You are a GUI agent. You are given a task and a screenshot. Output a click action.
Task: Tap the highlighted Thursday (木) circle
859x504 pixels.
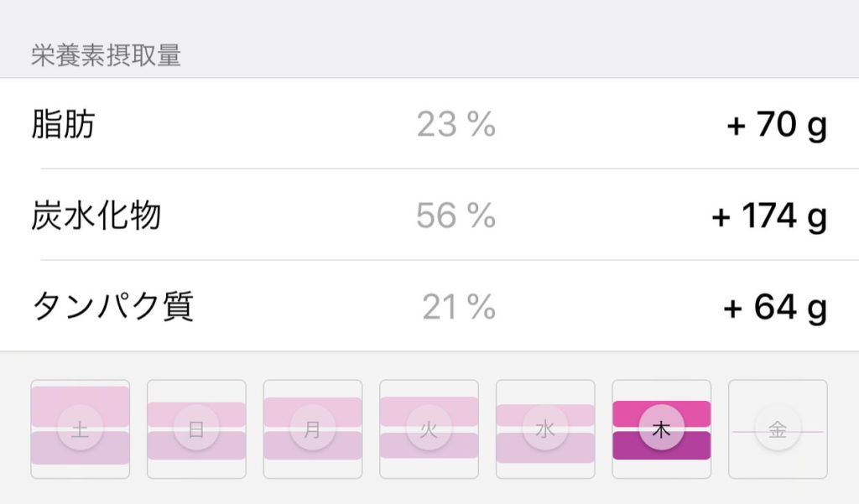point(662,430)
